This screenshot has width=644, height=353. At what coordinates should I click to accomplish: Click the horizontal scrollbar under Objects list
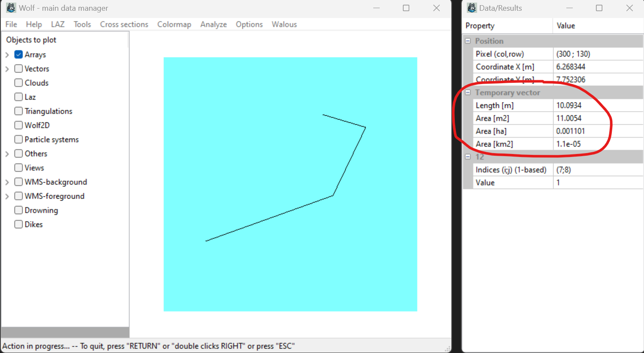65,332
